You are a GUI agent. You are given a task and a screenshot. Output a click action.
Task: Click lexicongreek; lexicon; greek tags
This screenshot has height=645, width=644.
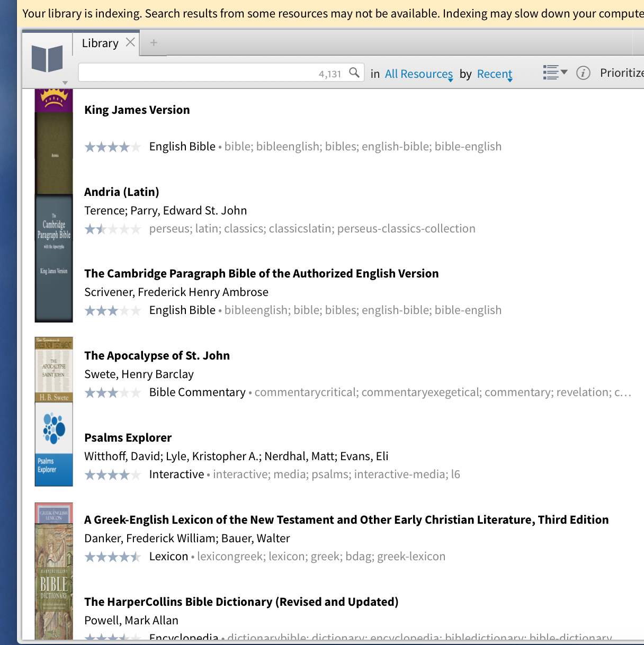pos(321,557)
